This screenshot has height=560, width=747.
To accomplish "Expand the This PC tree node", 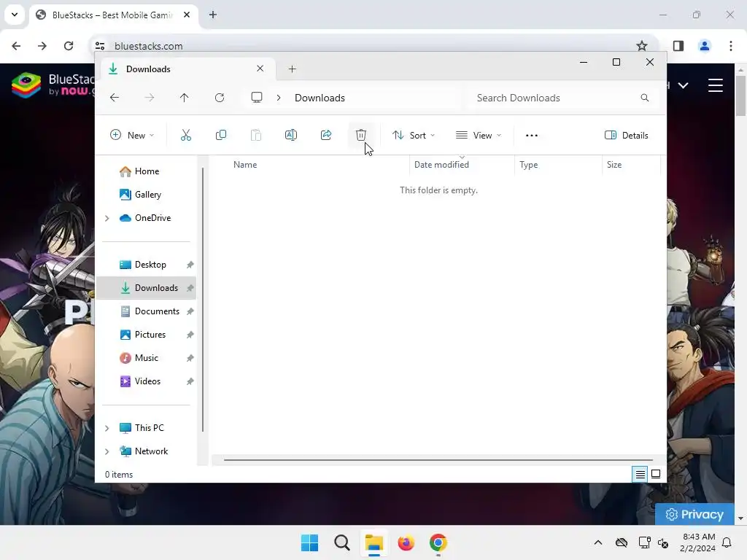I will click(x=107, y=428).
